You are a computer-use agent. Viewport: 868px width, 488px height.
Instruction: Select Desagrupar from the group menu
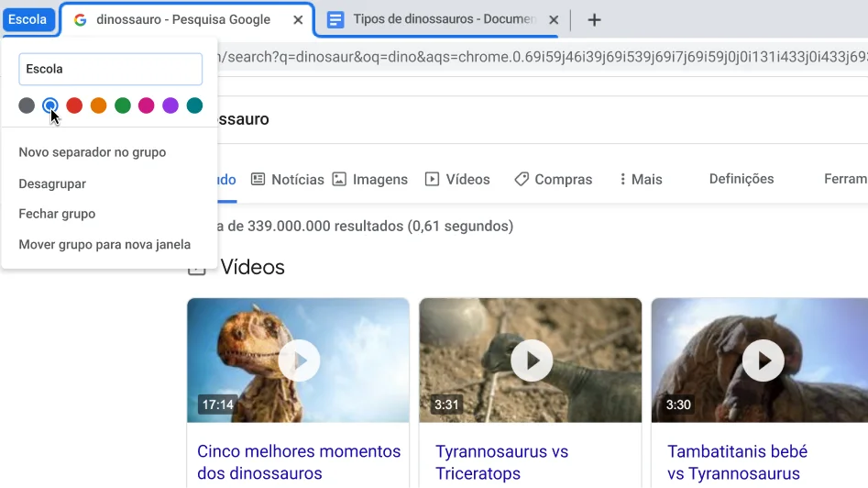(x=52, y=183)
